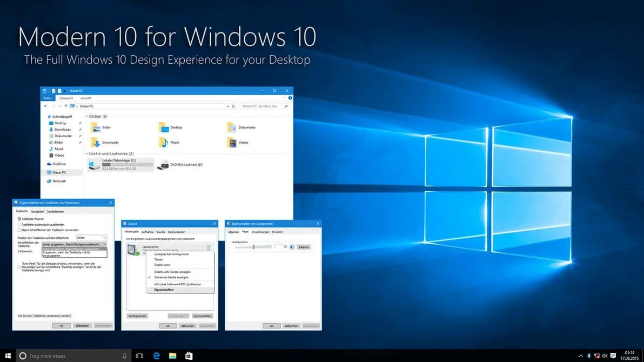The width and height of the screenshot is (644, 362).
Task: Switch to Navigation tab in taskbar properties
Action: point(37,212)
